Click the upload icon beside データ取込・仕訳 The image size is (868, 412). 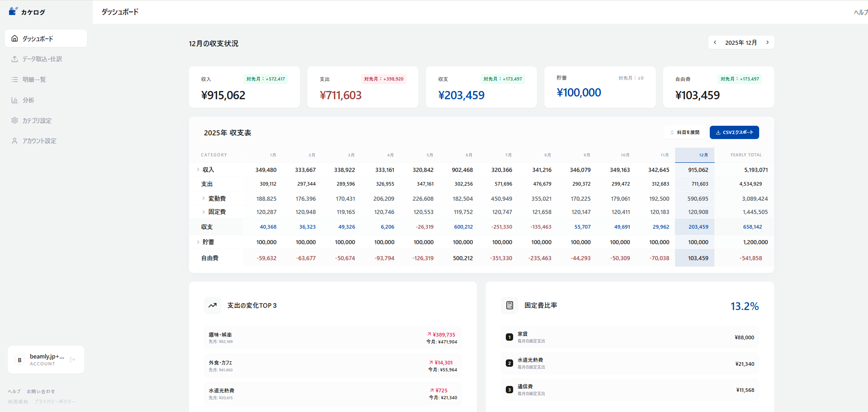coord(15,59)
